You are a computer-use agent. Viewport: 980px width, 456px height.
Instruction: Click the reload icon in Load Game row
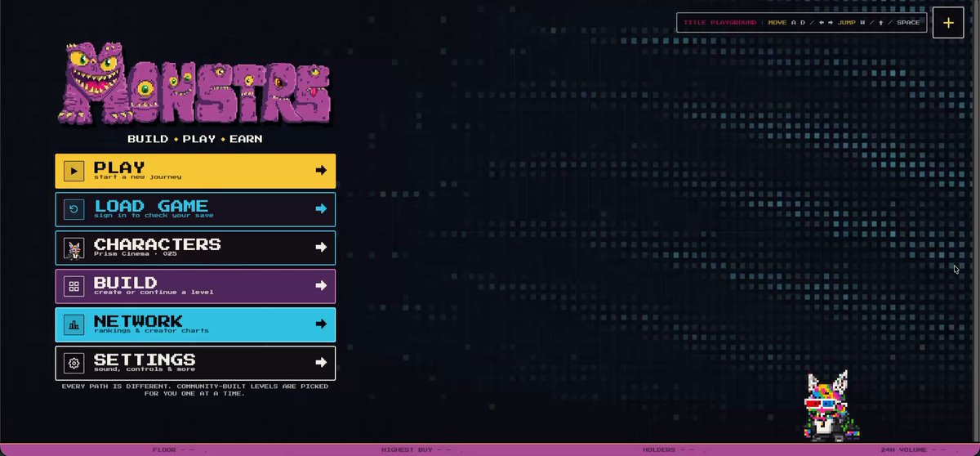(74, 209)
